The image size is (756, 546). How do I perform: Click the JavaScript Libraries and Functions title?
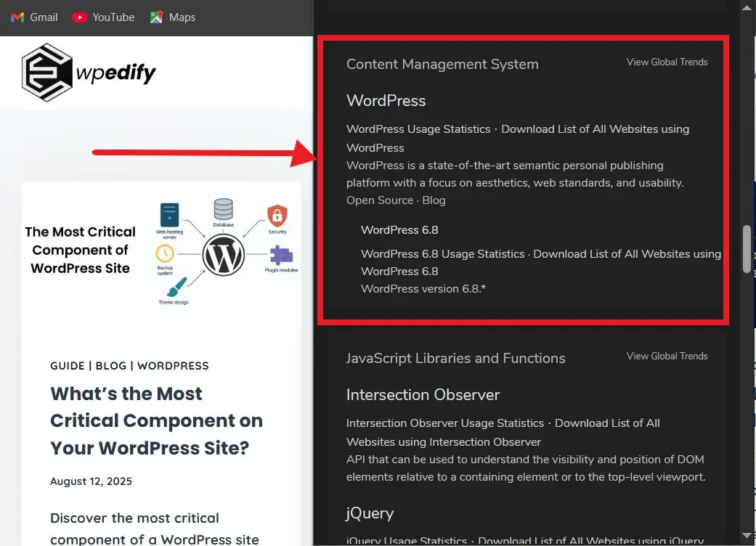pos(455,358)
